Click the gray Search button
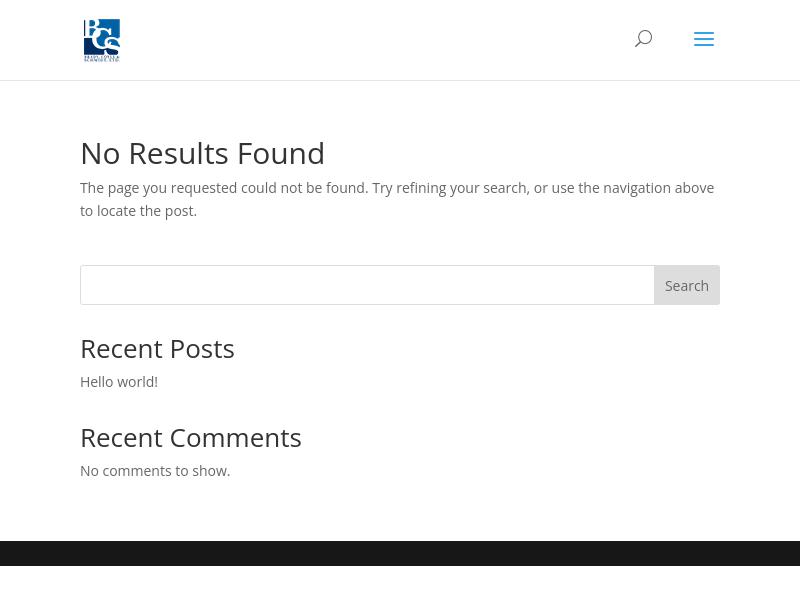Screen dimensions: 800x600 click(687, 285)
